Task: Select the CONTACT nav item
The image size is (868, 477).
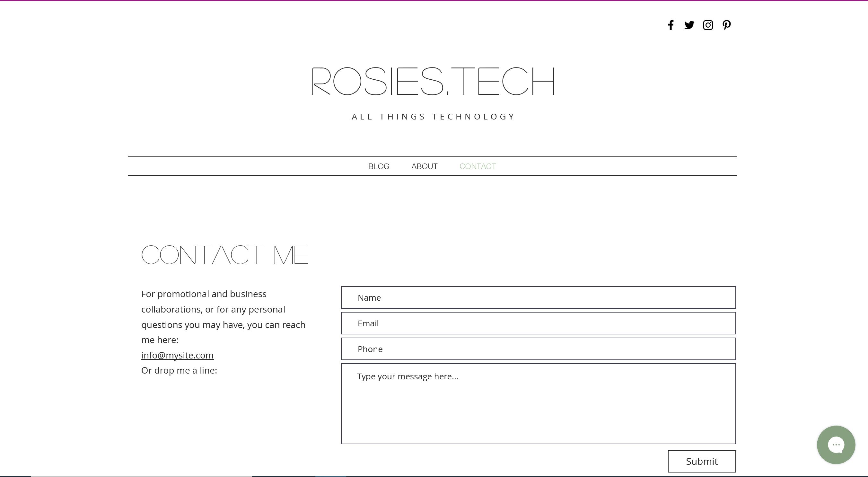Action: pyautogui.click(x=478, y=166)
